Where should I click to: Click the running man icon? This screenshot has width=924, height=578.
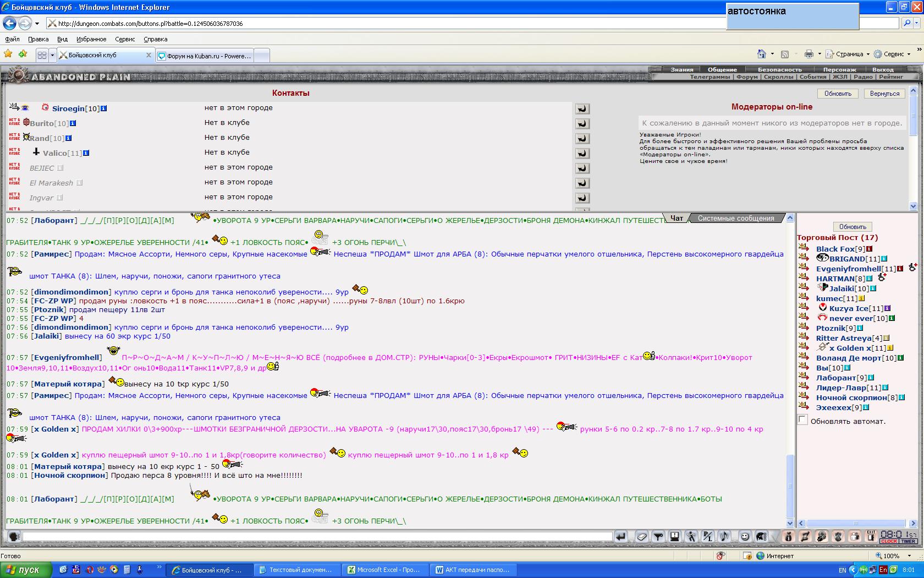pos(691,536)
